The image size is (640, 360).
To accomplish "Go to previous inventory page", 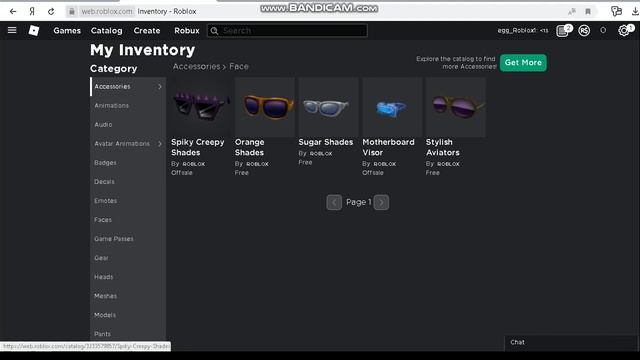I will (334, 202).
